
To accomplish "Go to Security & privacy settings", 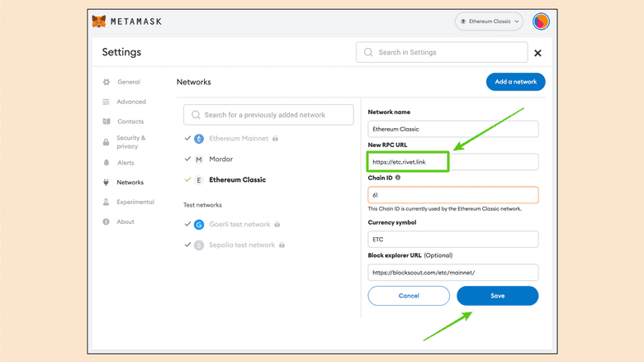I will click(x=130, y=142).
